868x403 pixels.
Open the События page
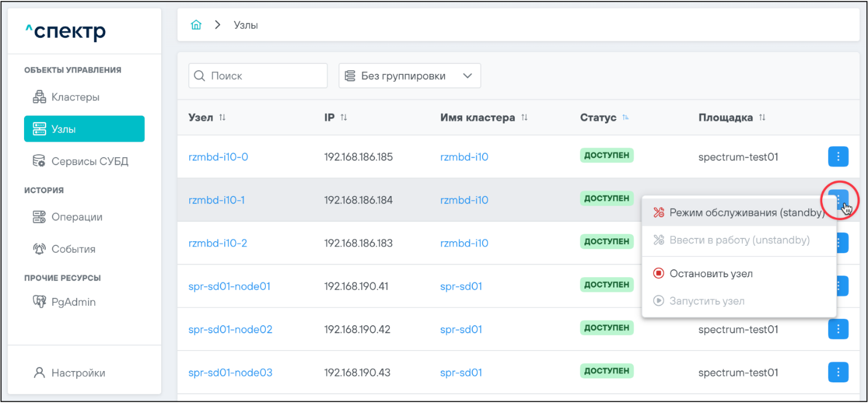(73, 249)
